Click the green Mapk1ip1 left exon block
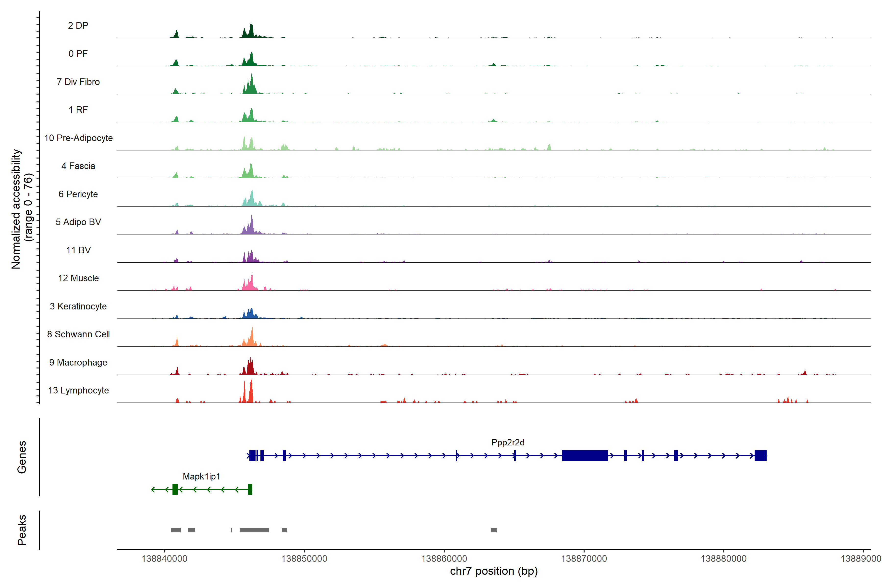This screenshot has width=882, height=588. coord(175,489)
